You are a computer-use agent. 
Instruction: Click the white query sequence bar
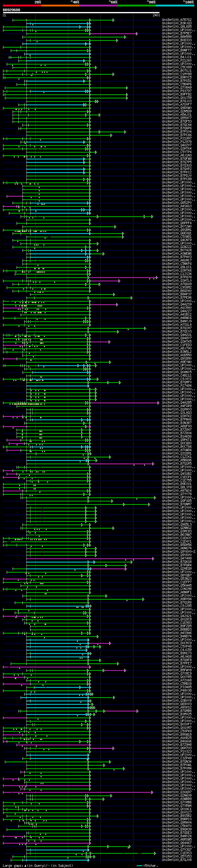click(81, 13)
